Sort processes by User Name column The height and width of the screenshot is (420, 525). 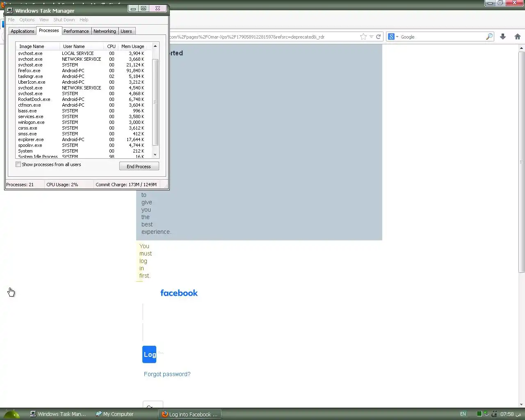pyautogui.click(x=82, y=46)
